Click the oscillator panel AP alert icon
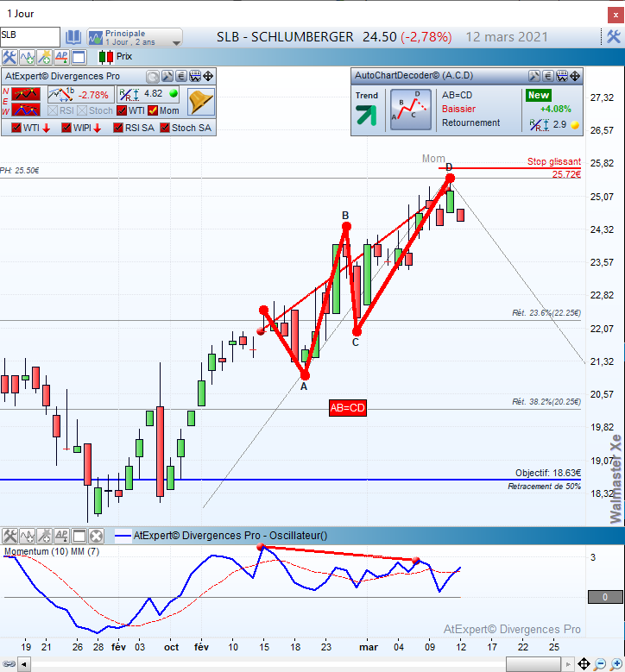The image size is (625, 672). point(62,537)
